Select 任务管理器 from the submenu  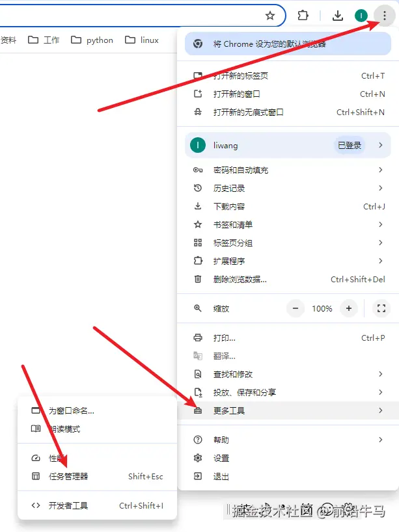click(98, 476)
